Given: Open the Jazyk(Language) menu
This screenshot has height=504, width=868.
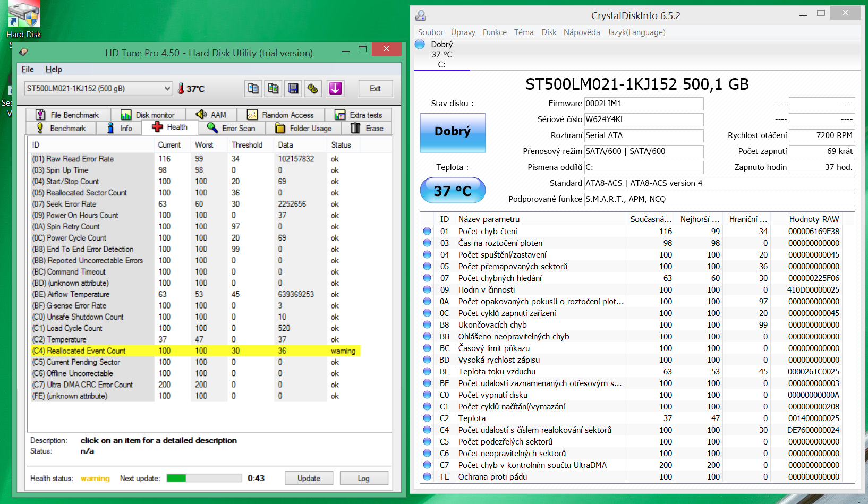Looking at the screenshot, I should click(636, 32).
